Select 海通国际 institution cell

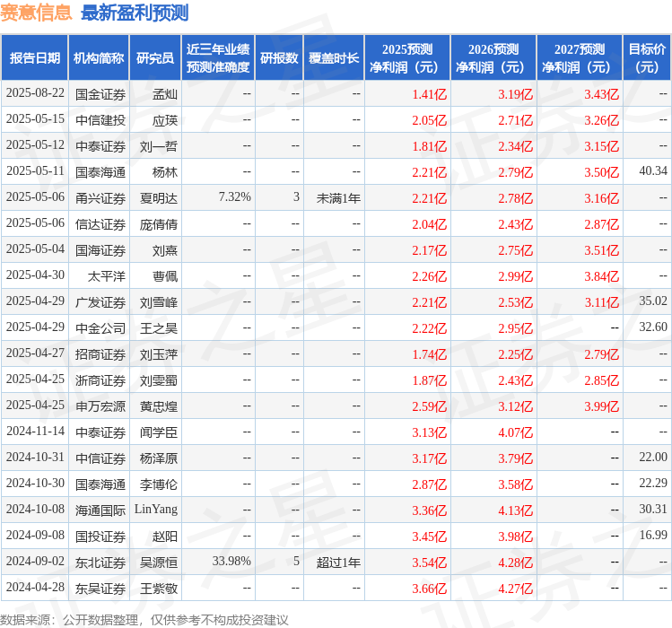coord(100,510)
